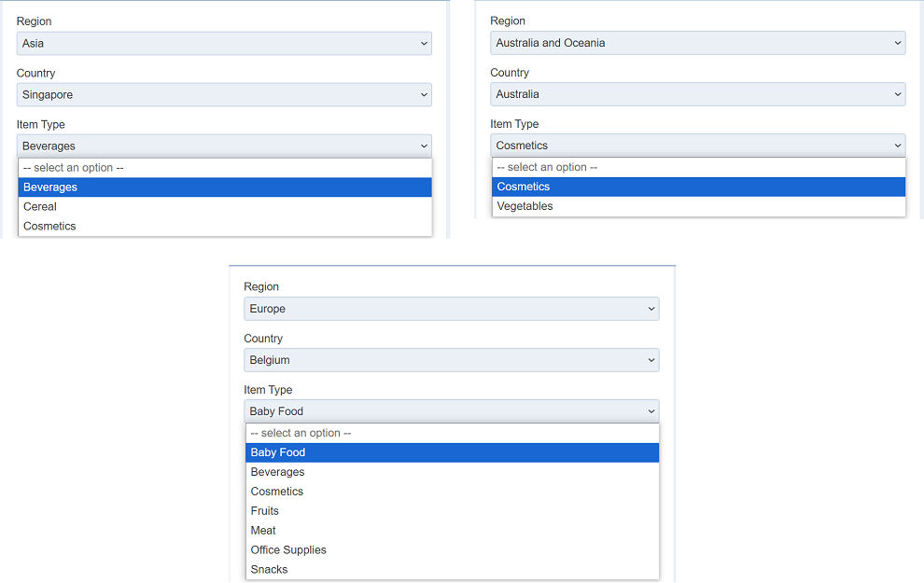The width and height of the screenshot is (924, 583).
Task: Select the highlighted Baby Food option
Action: point(278,452)
